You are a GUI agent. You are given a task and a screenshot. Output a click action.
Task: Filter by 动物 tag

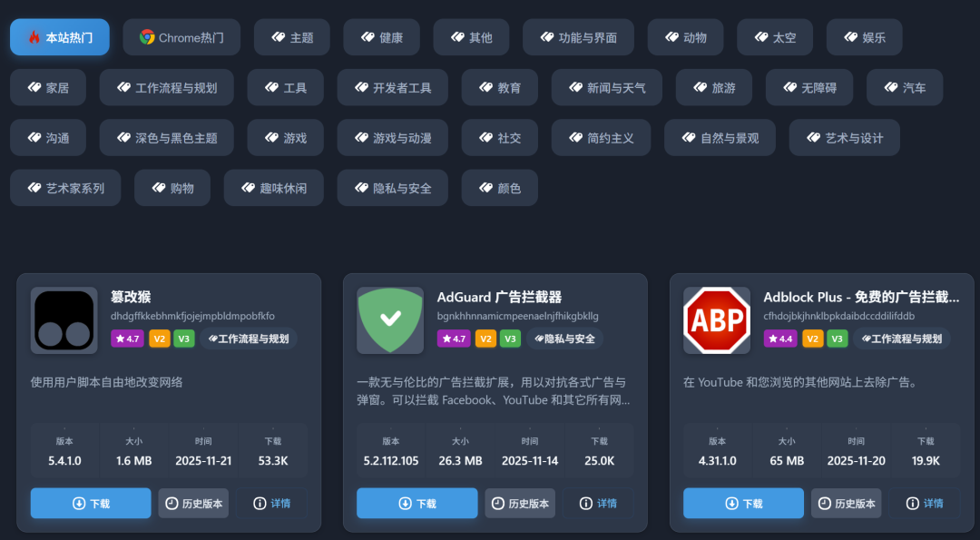coord(686,37)
